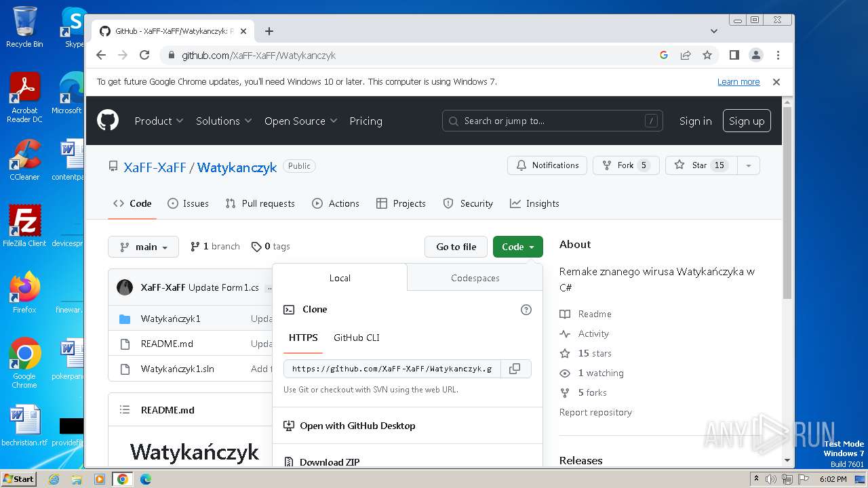Switch to the Insights tab
This screenshot has width=868, height=488.
pyautogui.click(x=534, y=203)
